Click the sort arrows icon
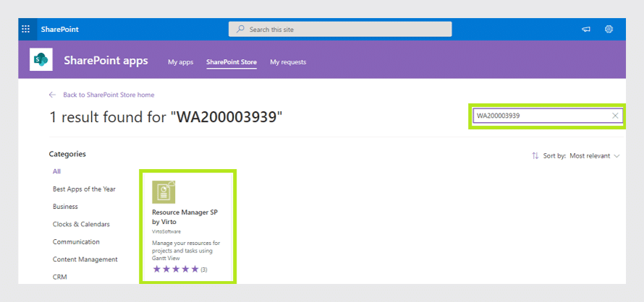This screenshot has width=644, height=302. point(535,156)
